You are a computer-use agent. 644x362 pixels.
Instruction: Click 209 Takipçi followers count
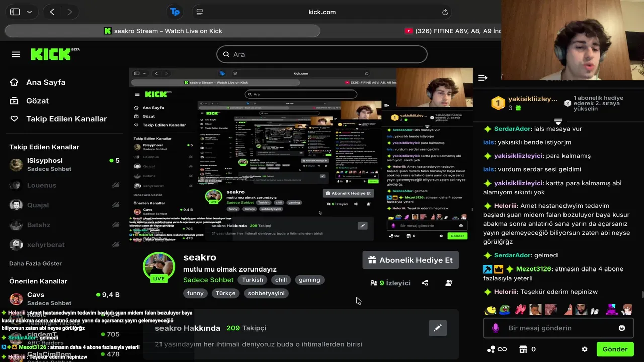tap(246, 328)
